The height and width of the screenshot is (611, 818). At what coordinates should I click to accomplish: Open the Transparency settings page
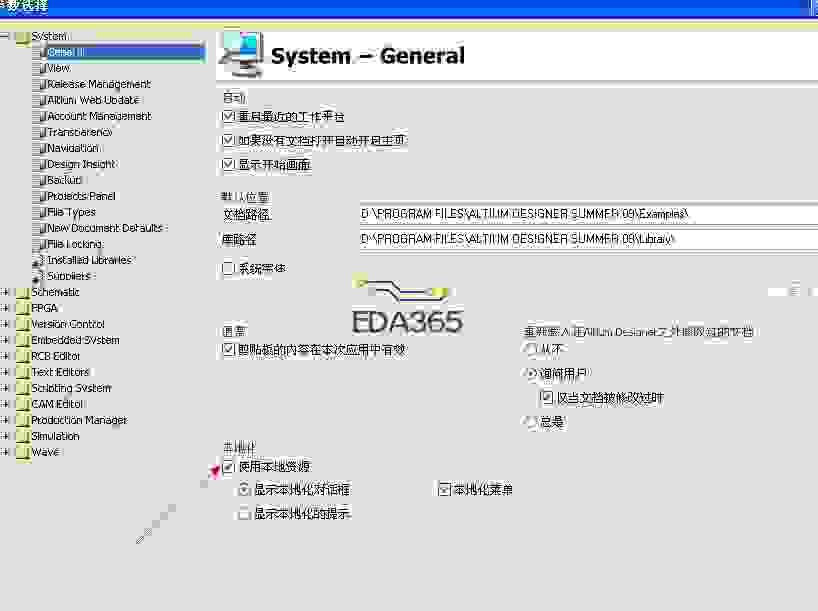[79, 133]
